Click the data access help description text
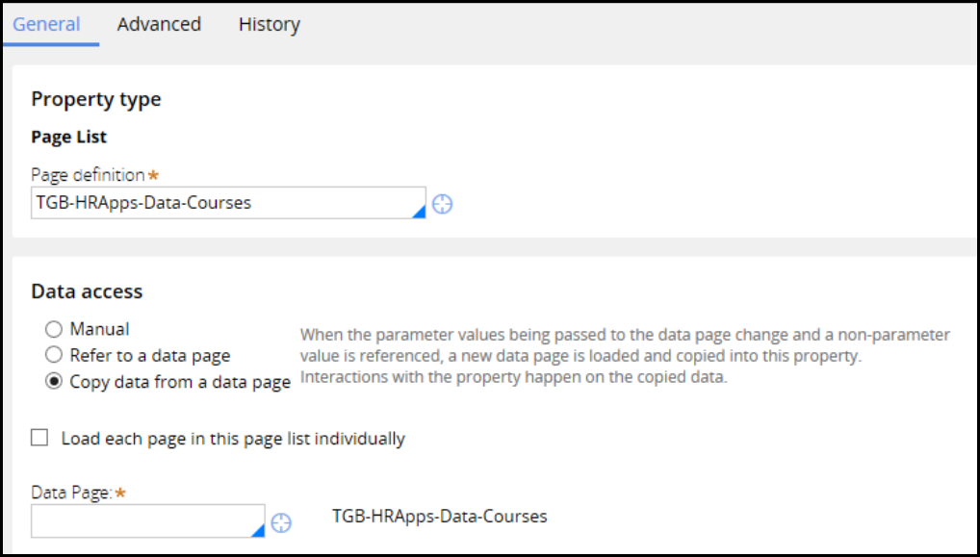This screenshot has width=980, height=557. 625,355
